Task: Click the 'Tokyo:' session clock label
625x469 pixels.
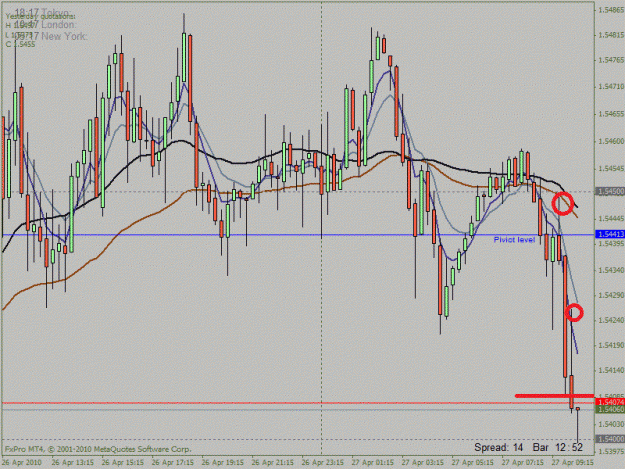Action: 56,13
